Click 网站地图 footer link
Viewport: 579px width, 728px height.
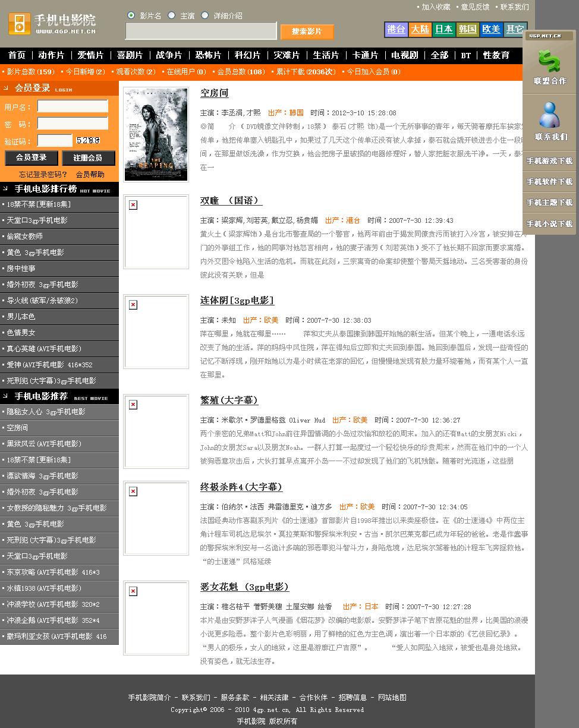[392, 698]
